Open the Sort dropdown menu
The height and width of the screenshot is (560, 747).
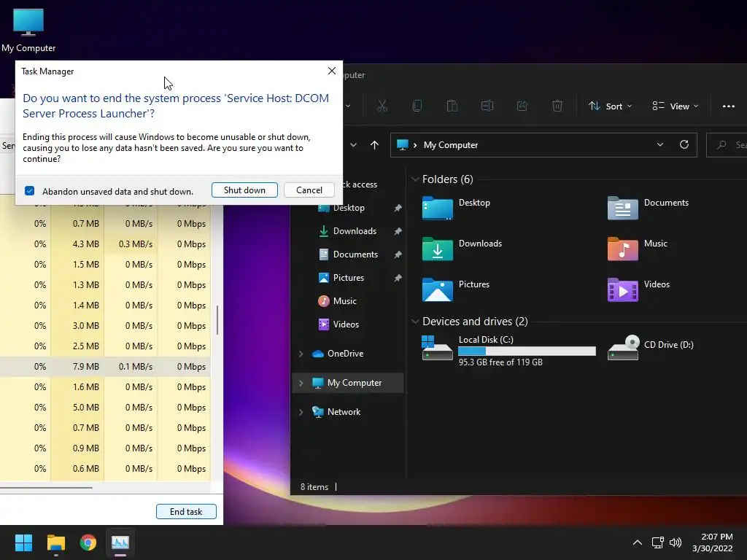[611, 106]
